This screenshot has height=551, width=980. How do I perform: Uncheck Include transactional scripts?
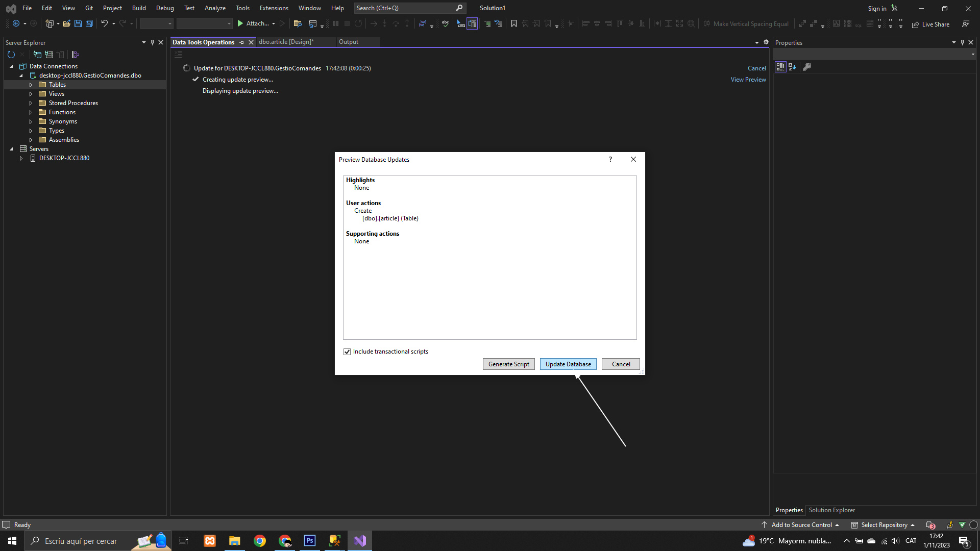coord(347,352)
